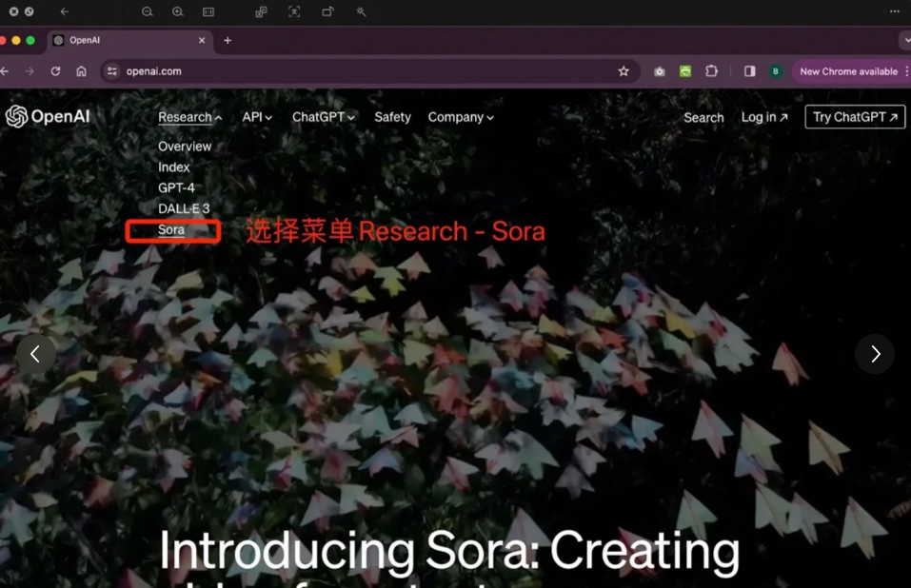Click the duplicate windows icon in top toolbar

pos(262,11)
